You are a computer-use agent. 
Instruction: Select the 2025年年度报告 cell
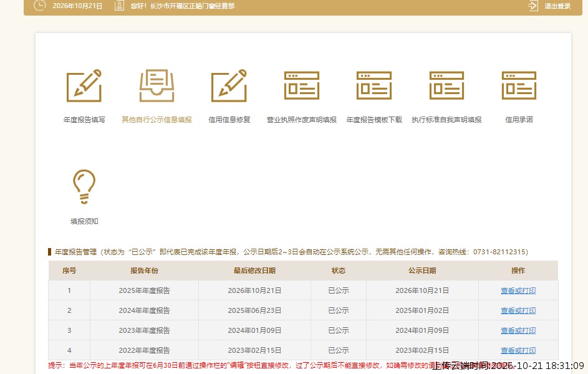pos(145,290)
